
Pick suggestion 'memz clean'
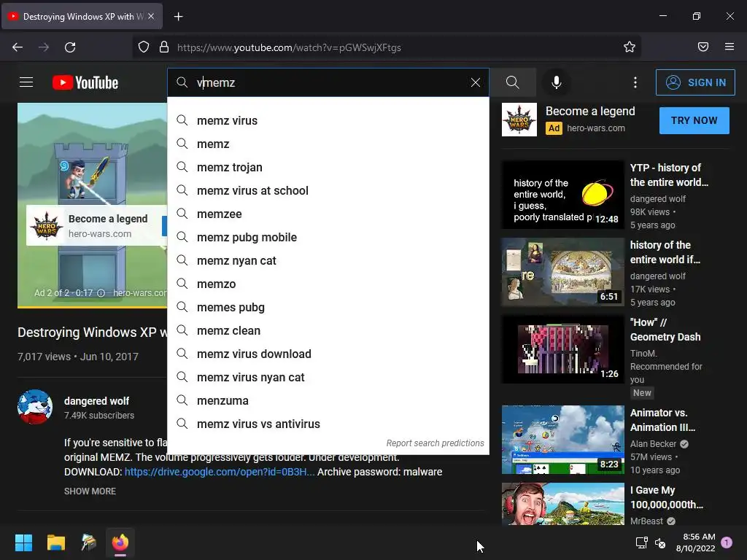(x=328, y=330)
